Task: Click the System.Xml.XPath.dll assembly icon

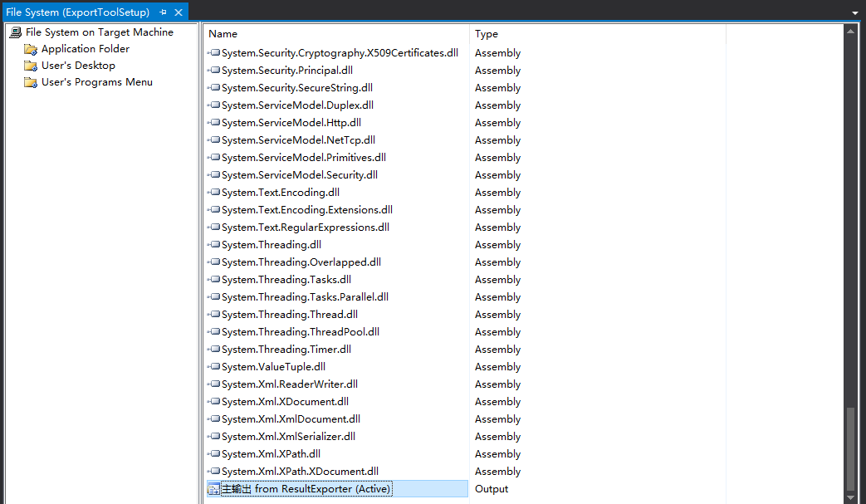Action: (x=214, y=454)
